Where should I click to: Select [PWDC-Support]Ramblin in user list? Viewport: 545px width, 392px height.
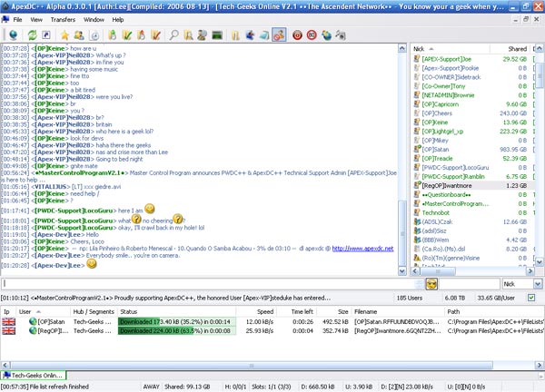[x=453, y=176]
